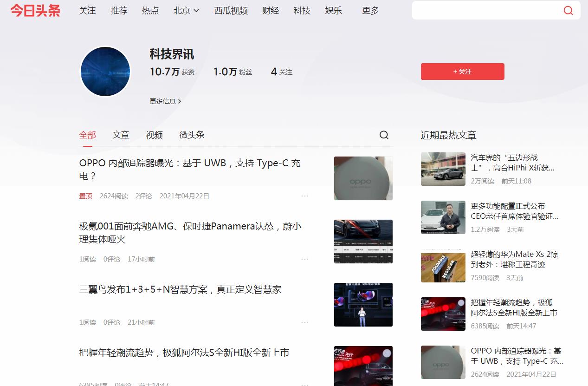Viewport: 588px width, 386px height.
Task: Click the sidebar 极狐阿尔法S thumbnail
Action: (443, 314)
